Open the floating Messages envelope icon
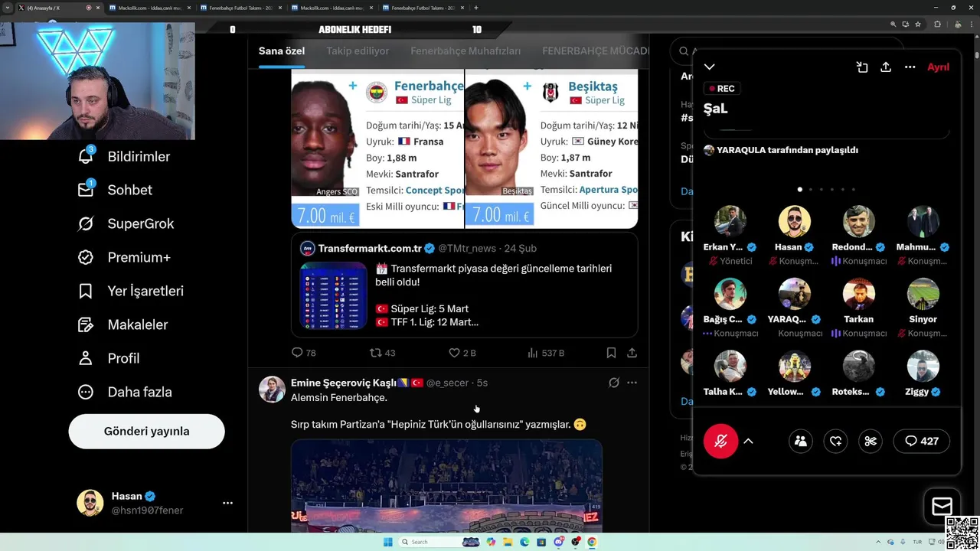 click(942, 507)
